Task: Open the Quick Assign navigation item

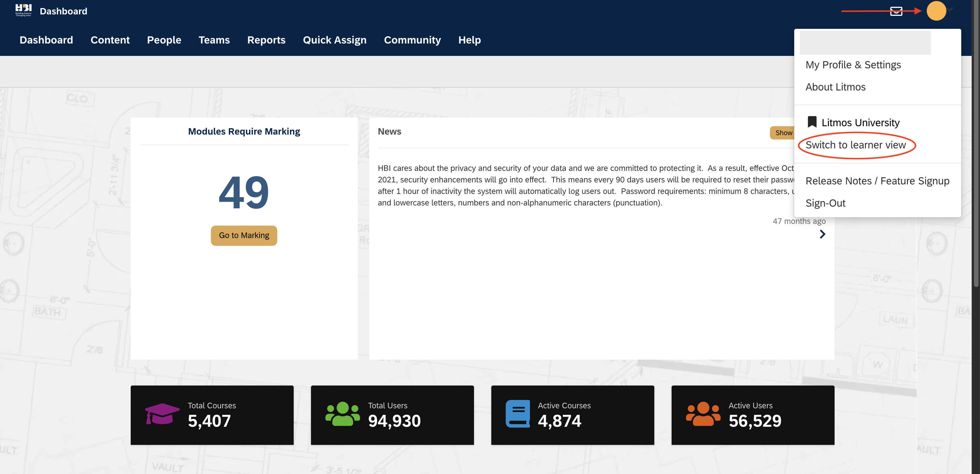Action: 334,40
